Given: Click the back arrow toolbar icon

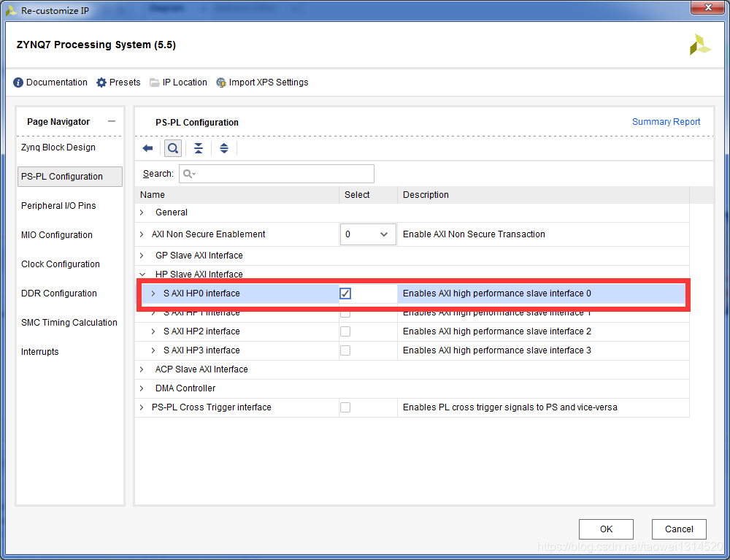Looking at the screenshot, I should pos(147,148).
